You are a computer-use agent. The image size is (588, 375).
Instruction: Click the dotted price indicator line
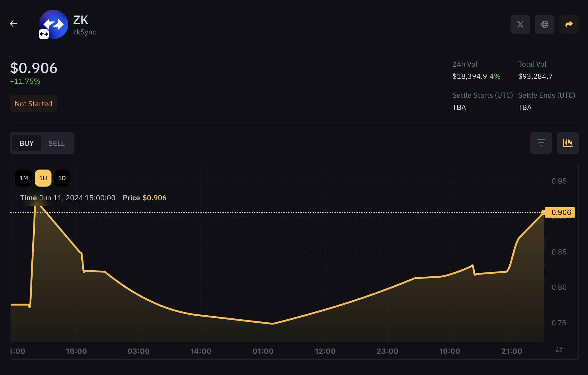click(274, 212)
